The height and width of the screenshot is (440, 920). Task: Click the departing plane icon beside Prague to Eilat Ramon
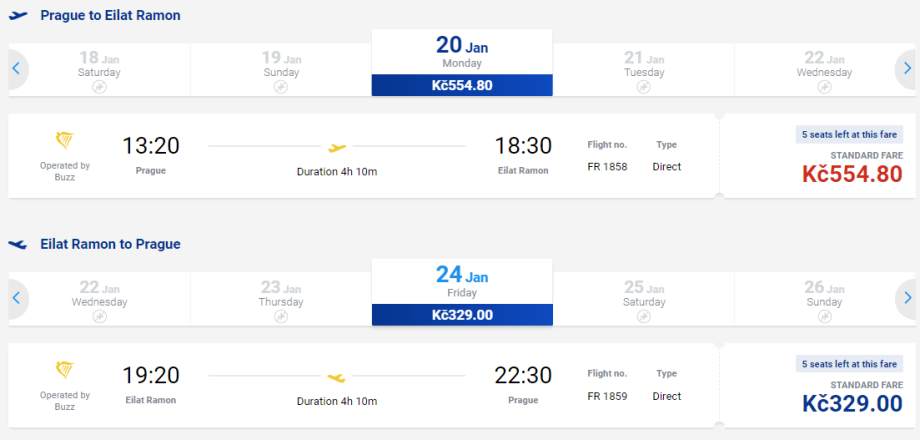click(18, 16)
